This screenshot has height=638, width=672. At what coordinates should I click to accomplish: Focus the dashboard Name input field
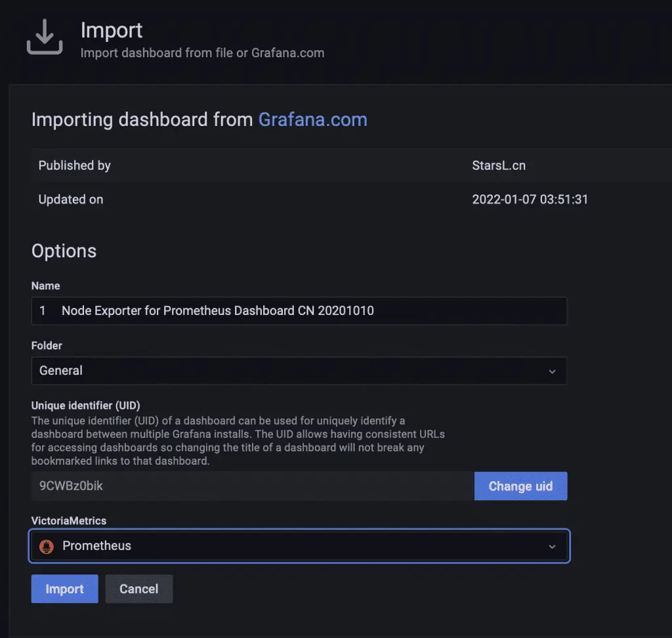[299, 310]
